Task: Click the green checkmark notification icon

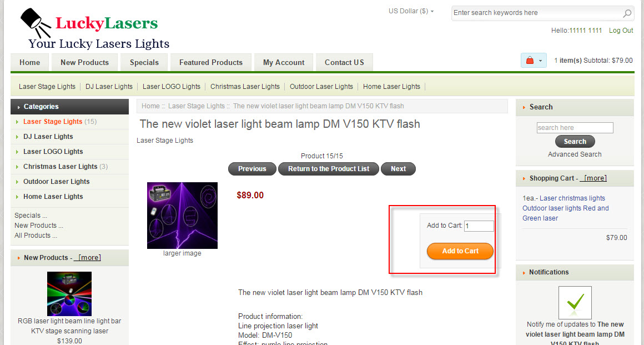Action: (x=575, y=303)
